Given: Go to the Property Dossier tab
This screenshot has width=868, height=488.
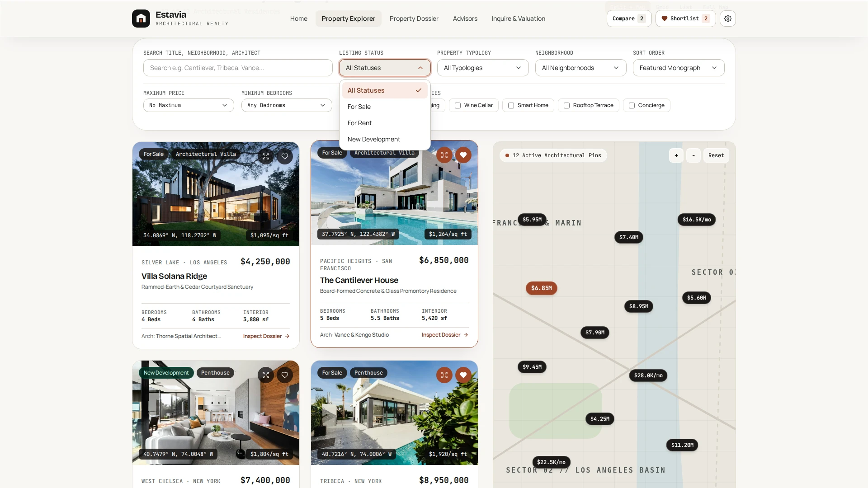Looking at the screenshot, I should 414,19.
